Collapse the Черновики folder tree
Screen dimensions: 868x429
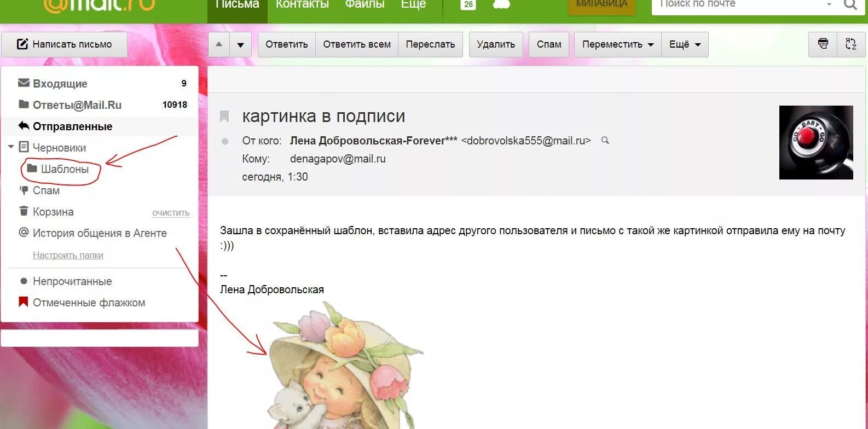point(11,147)
